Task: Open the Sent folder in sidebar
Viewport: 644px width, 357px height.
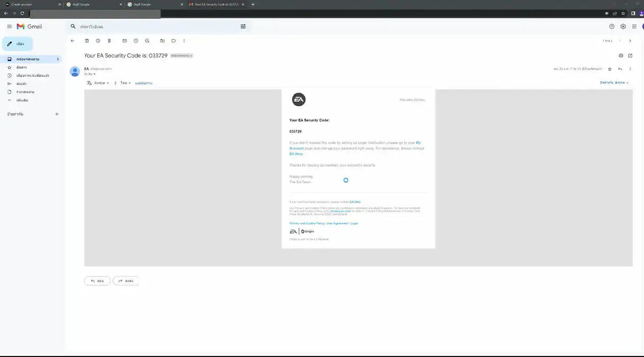Action: [31, 84]
